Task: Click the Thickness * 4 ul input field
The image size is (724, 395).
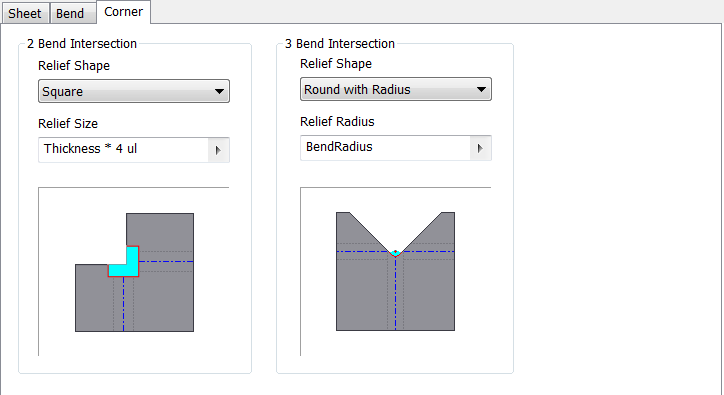Action: pyautogui.click(x=124, y=150)
